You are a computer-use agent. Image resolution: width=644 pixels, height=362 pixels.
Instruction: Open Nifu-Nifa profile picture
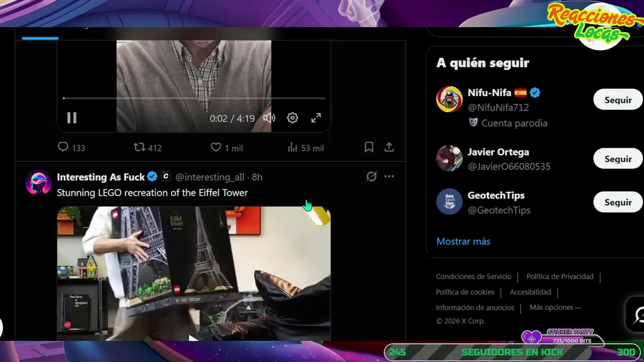449,99
